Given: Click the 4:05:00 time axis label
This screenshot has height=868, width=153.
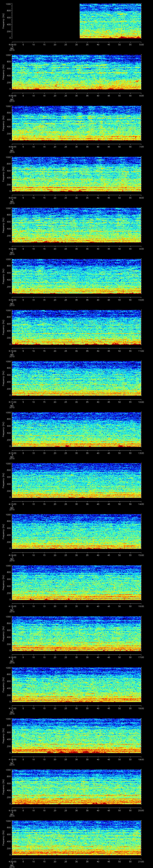Looking at the screenshot, I should (x=12, y=96).
